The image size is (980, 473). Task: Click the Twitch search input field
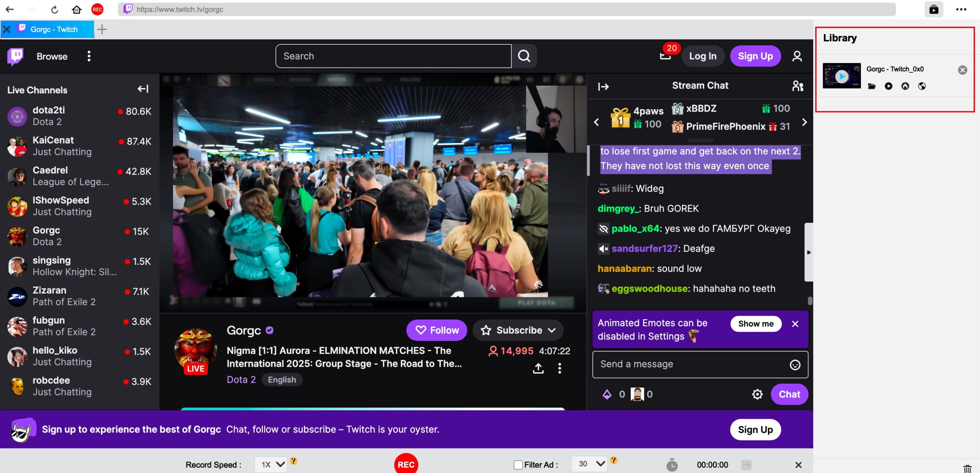(394, 56)
